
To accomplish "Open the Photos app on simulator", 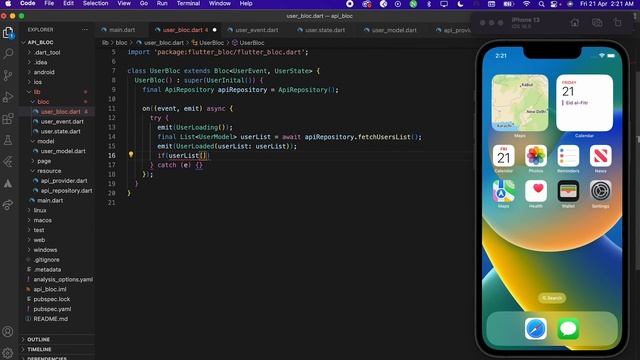I will tap(536, 156).
